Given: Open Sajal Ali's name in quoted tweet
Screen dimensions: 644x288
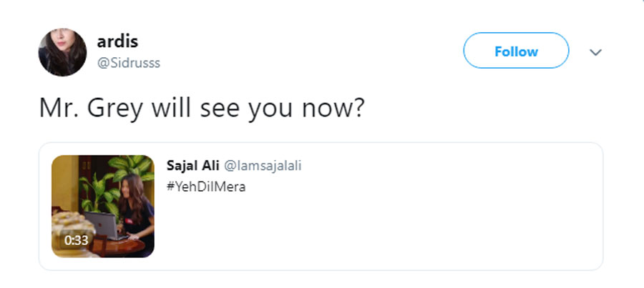Looking at the screenshot, I should tap(192, 165).
